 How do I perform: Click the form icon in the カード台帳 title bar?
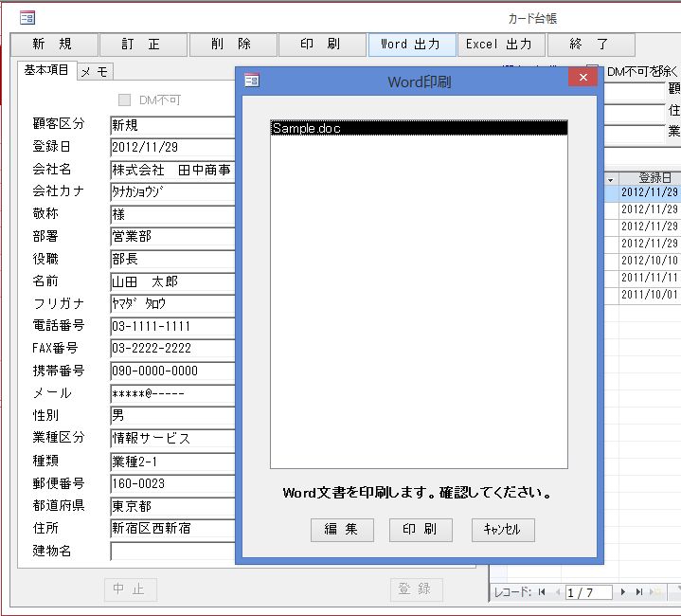pyautogui.click(x=27, y=18)
